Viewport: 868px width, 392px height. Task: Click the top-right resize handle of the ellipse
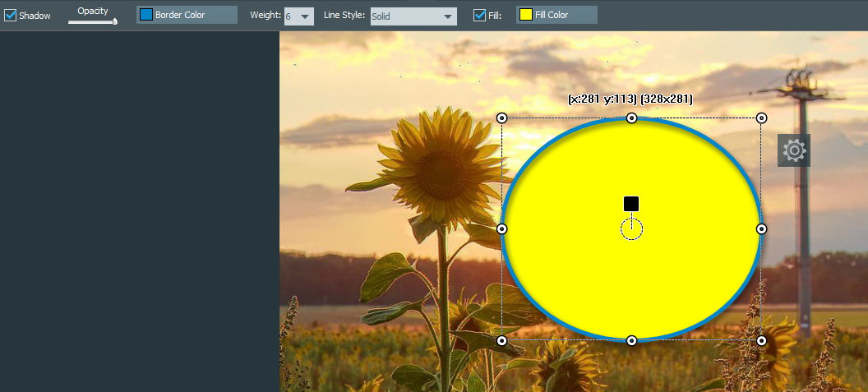point(761,118)
